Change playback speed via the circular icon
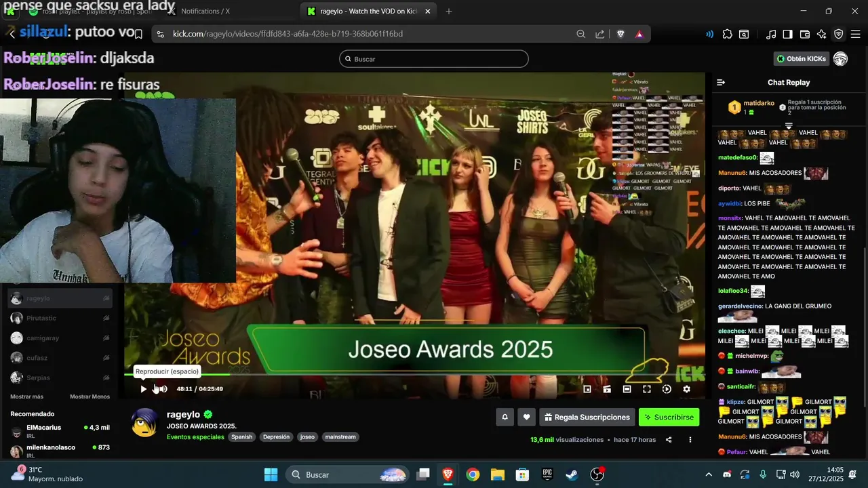 (667, 389)
